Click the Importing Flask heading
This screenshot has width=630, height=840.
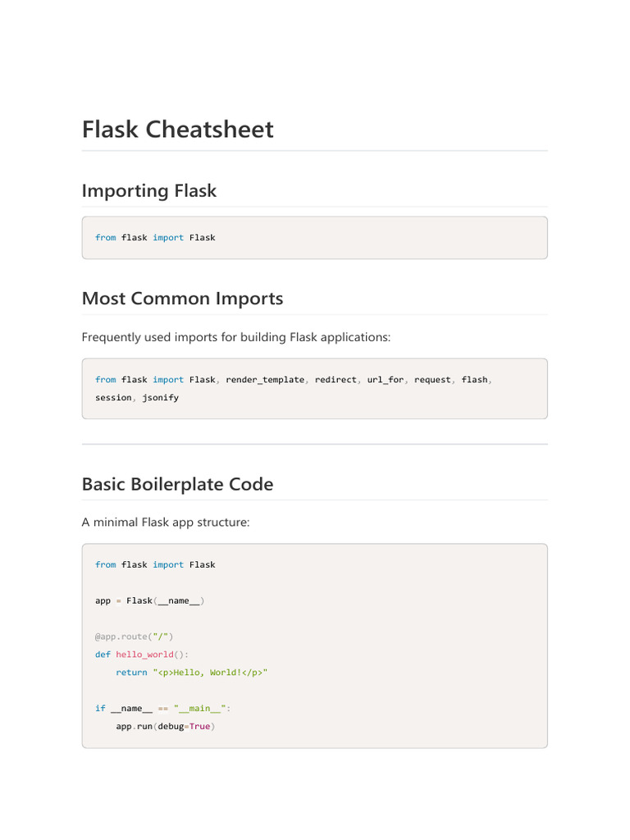(x=149, y=191)
